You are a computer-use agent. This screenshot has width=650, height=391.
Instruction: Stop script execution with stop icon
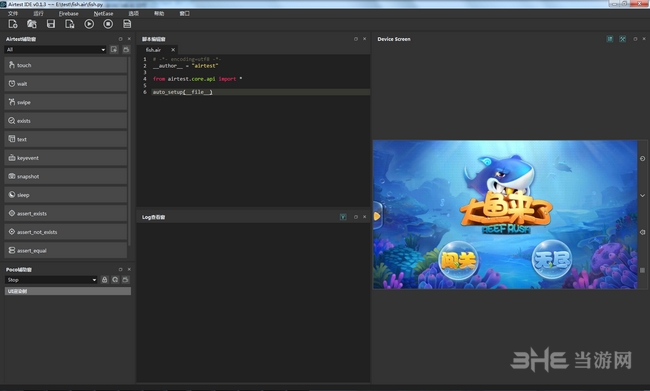coord(108,24)
